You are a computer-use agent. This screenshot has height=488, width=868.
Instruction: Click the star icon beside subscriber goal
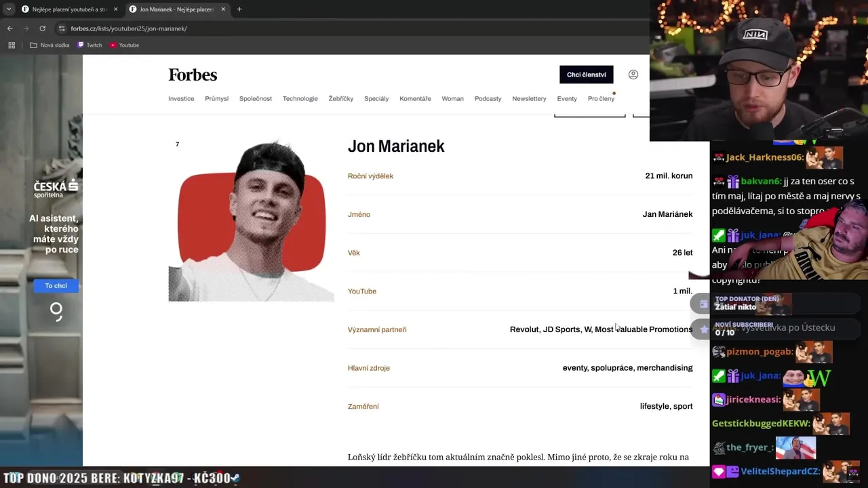[704, 329]
